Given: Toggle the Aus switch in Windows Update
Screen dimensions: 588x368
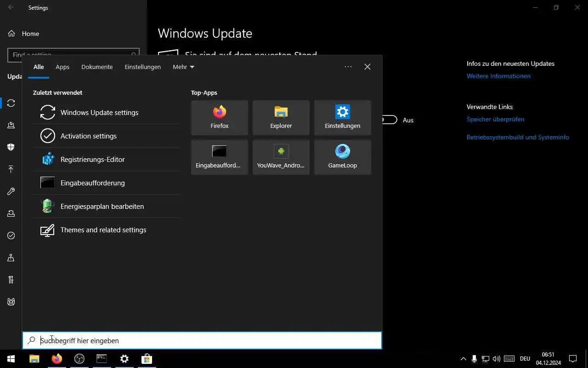Looking at the screenshot, I should (x=389, y=120).
